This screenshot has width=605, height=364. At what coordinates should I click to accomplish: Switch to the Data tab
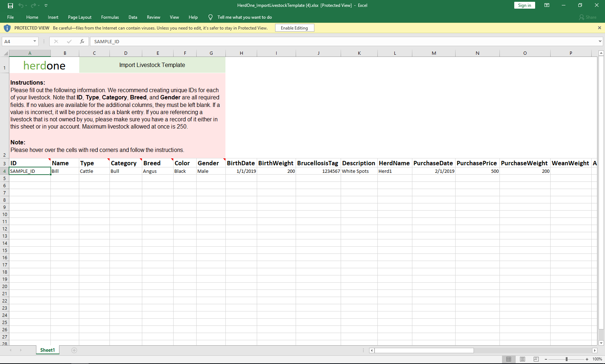coord(133,17)
